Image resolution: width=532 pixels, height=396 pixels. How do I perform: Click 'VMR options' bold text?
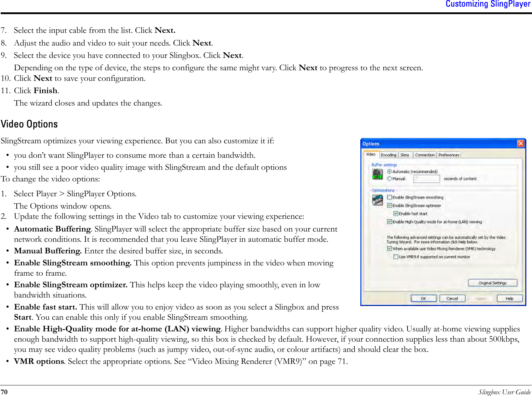pos(39,361)
